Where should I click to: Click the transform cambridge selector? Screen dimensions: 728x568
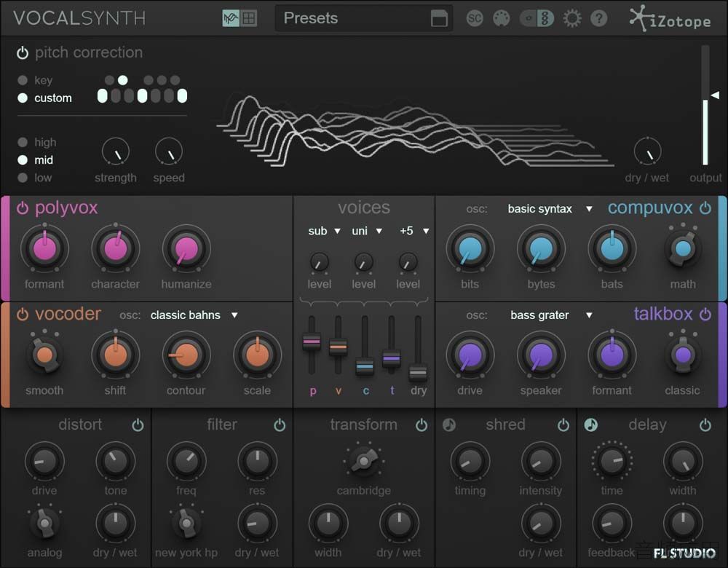click(364, 461)
